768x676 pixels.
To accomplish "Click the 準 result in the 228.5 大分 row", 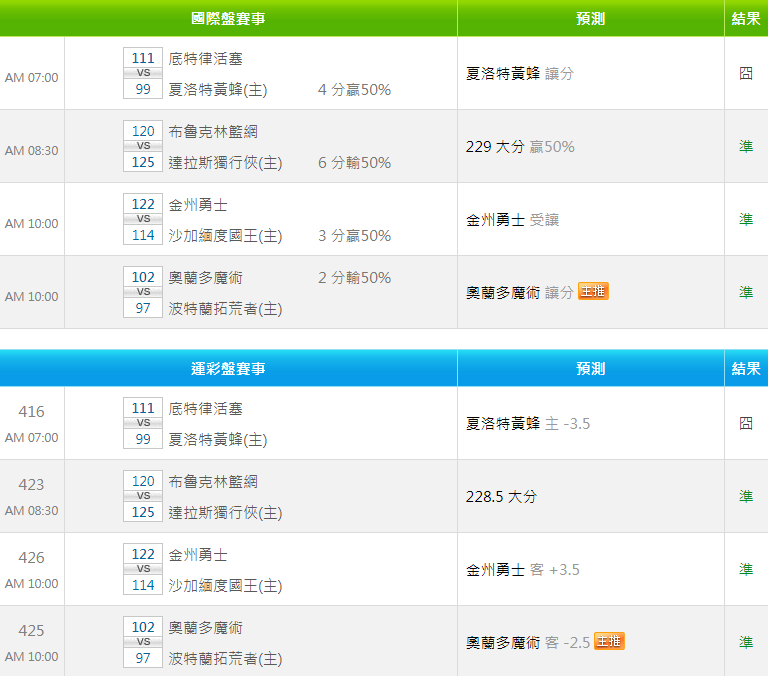I will click(746, 496).
